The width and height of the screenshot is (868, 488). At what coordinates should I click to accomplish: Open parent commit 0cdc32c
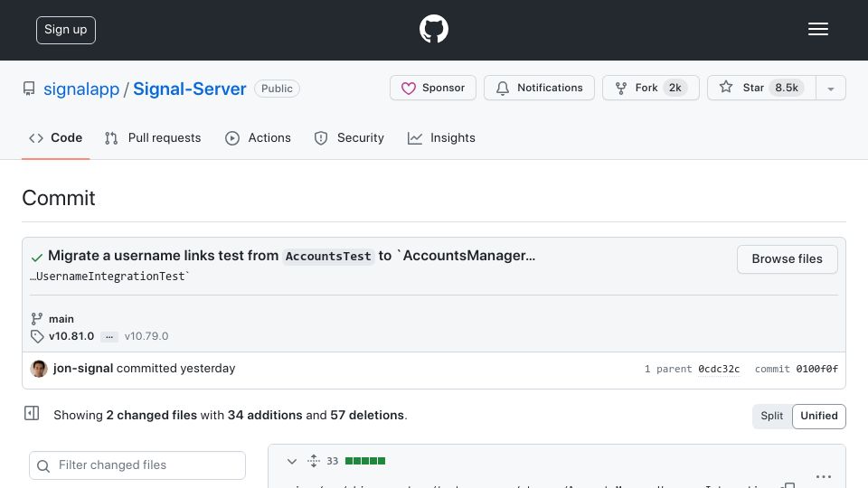click(719, 369)
